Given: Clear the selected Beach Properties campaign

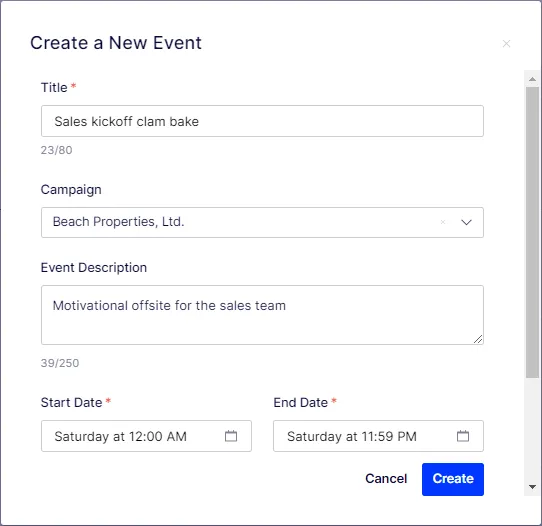Looking at the screenshot, I should click(x=443, y=222).
